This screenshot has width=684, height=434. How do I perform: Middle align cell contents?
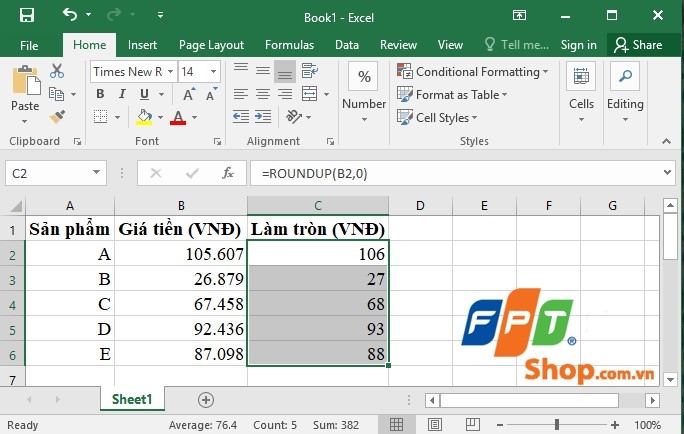[x=263, y=71]
